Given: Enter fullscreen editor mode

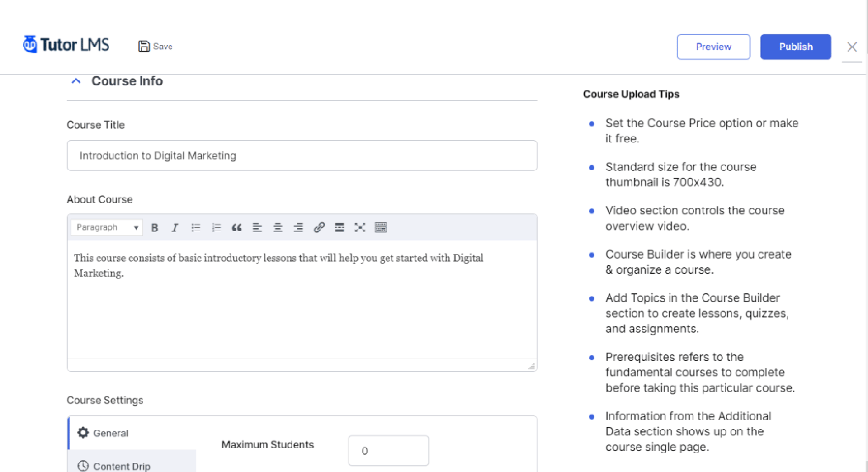Looking at the screenshot, I should point(360,227).
